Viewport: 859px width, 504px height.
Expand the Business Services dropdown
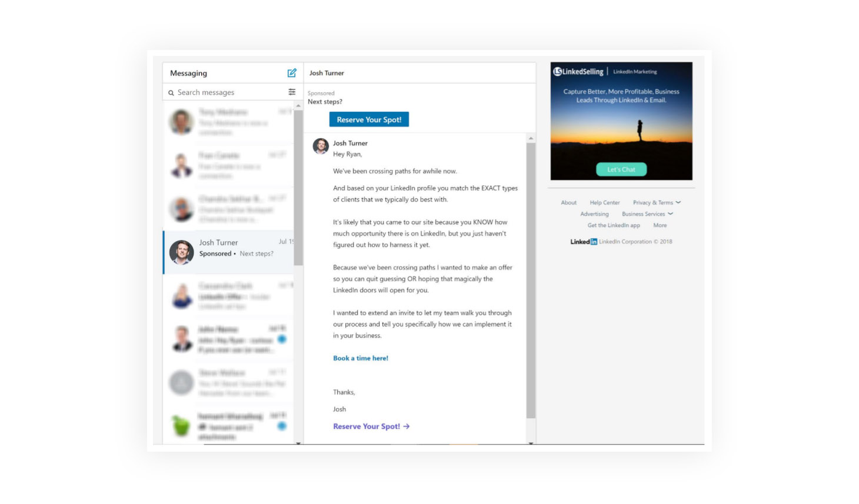coord(647,214)
